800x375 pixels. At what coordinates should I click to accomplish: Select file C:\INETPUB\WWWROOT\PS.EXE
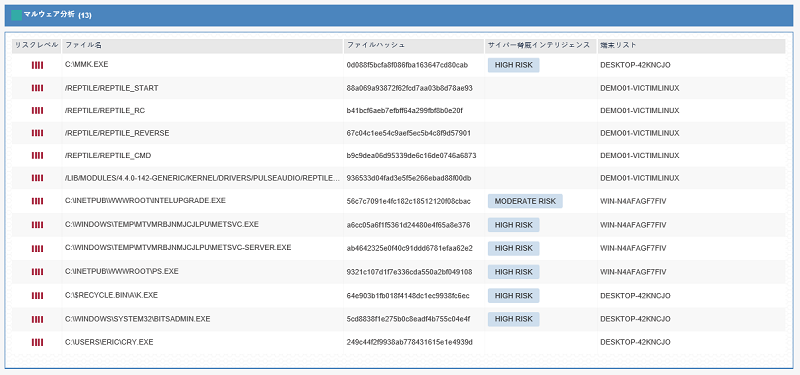tap(122, 271)
